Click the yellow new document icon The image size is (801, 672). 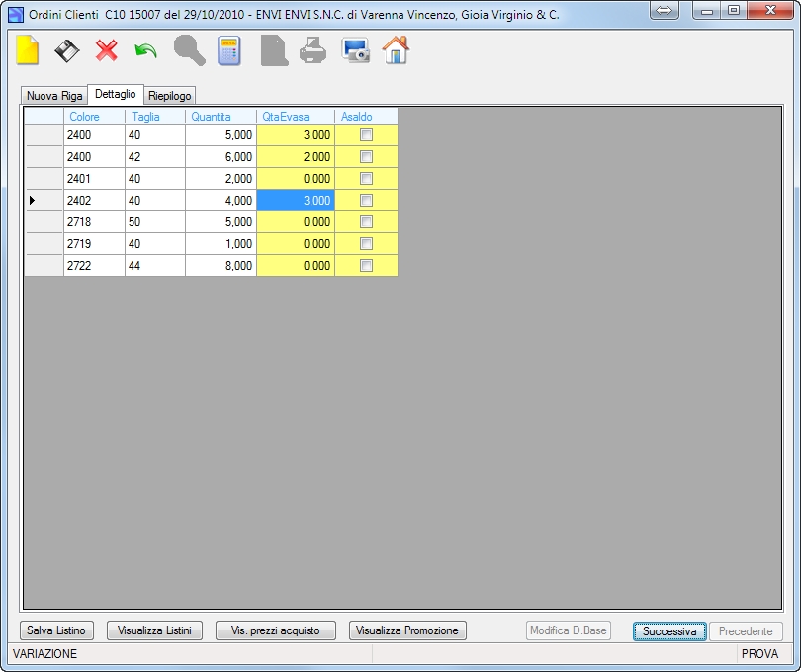[x=27, y=50]
